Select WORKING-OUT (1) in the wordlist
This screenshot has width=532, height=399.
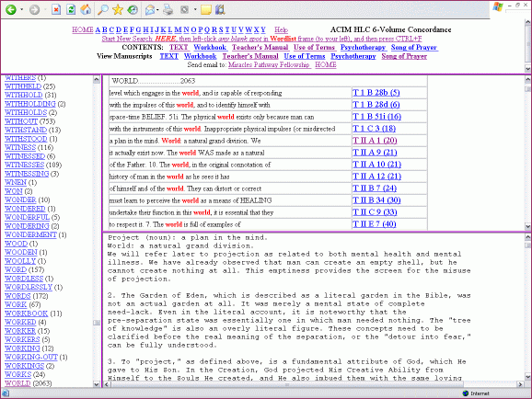pos(31,357)
